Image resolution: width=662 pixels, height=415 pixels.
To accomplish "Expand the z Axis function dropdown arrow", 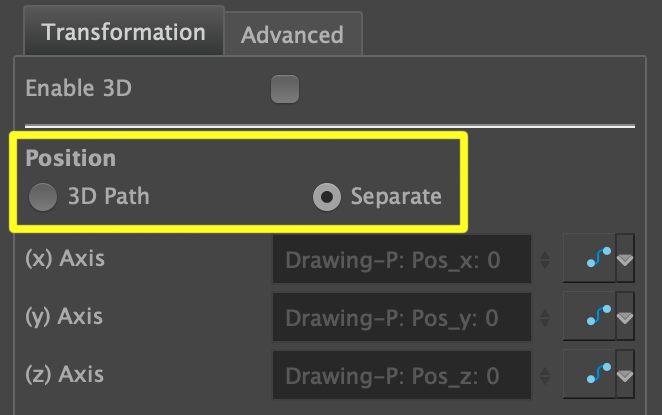I will click(x=625, y=376).
